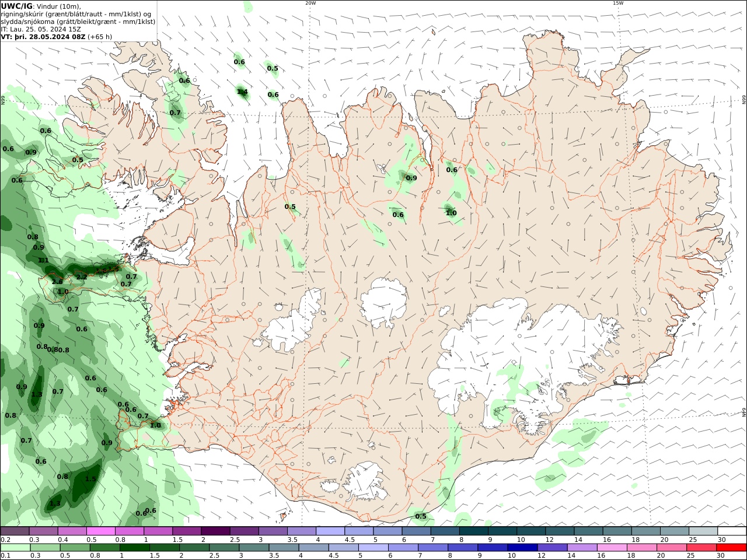
Task: Pick the darkest purple 2–2.5 snow legend swatch
Action: click(215, 531)
